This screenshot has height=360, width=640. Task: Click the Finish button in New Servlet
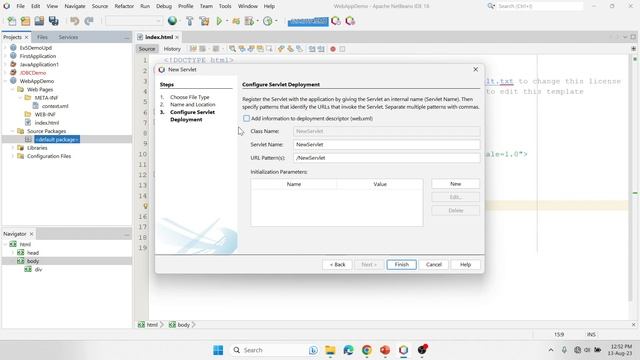click(x=402, y=264)
